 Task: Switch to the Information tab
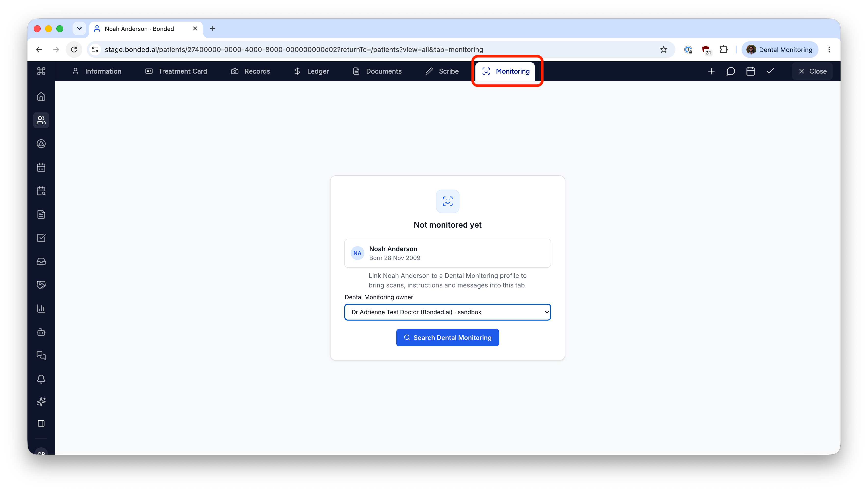point(97,71)
